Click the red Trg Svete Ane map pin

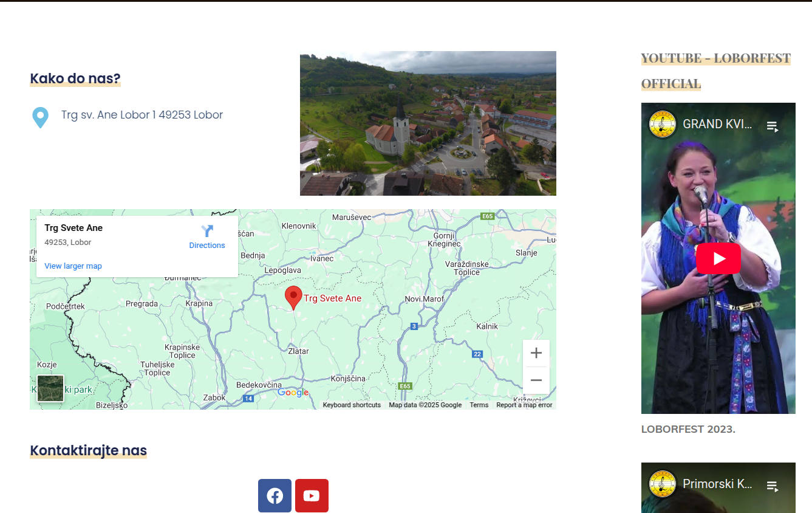(x=293, y=297)
